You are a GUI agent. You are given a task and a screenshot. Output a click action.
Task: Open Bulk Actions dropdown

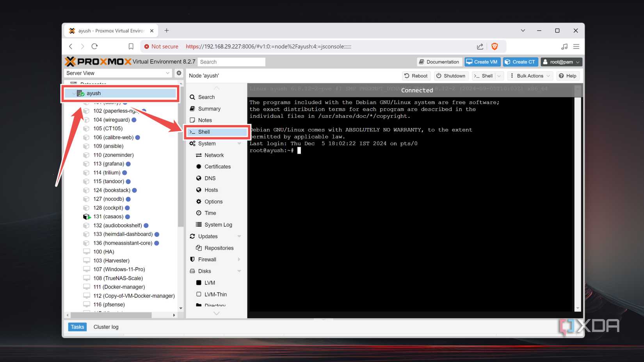coord(530,76)
